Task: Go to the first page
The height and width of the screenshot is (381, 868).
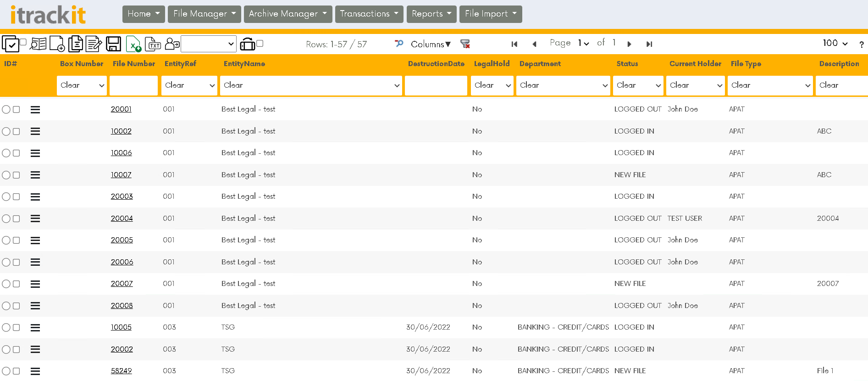Action: pyautogui.click(x=514, y=44)
